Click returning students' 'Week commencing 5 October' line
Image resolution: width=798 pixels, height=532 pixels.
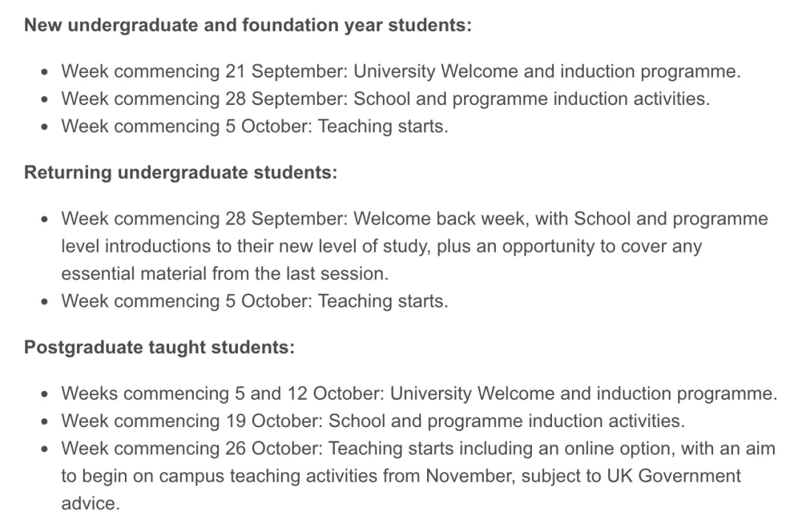[255, 301]
